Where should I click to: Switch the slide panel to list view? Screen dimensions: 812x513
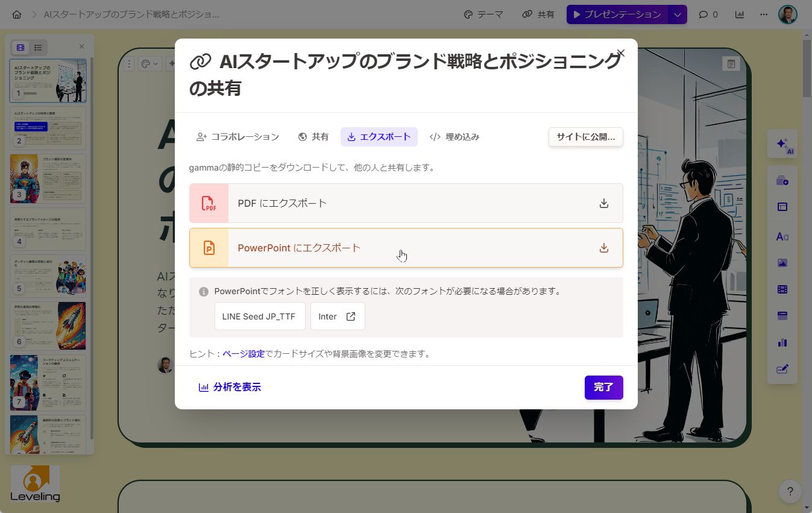(x=38, y=47)
